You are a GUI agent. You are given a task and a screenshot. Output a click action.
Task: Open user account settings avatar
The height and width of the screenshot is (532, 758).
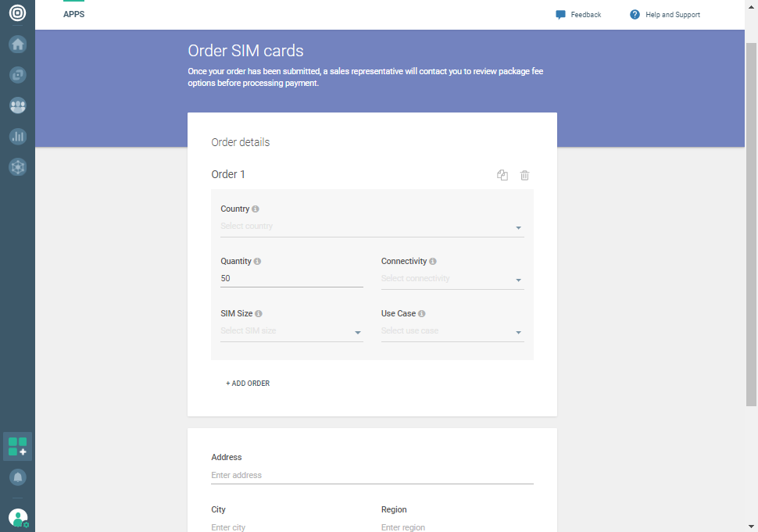point(17,517)
